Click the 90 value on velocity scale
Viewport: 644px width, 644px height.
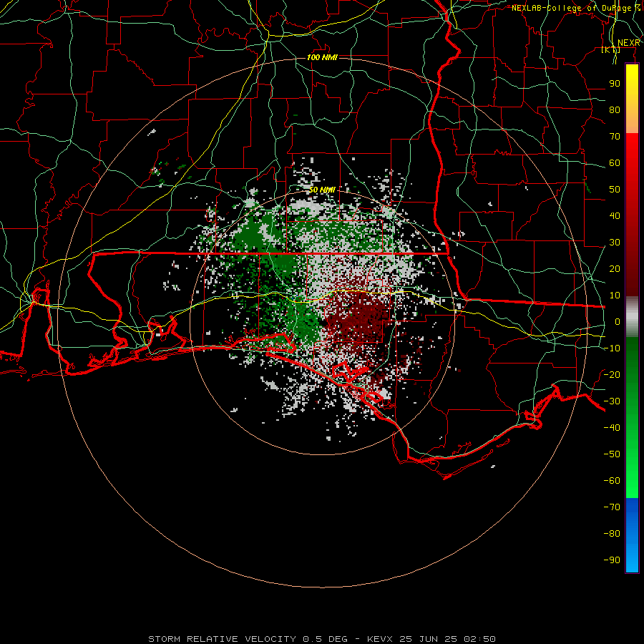615,84
